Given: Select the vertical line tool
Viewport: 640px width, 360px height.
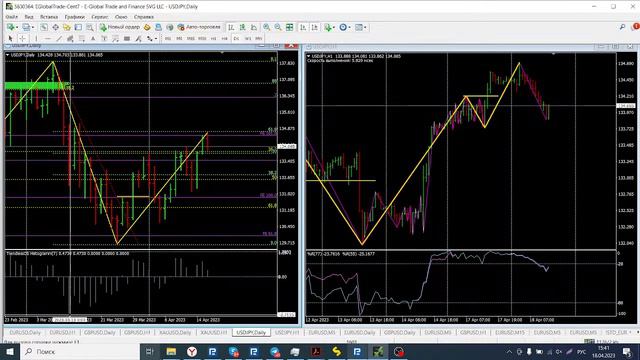Looking at the screenshot, I should (x=36, y=38).
